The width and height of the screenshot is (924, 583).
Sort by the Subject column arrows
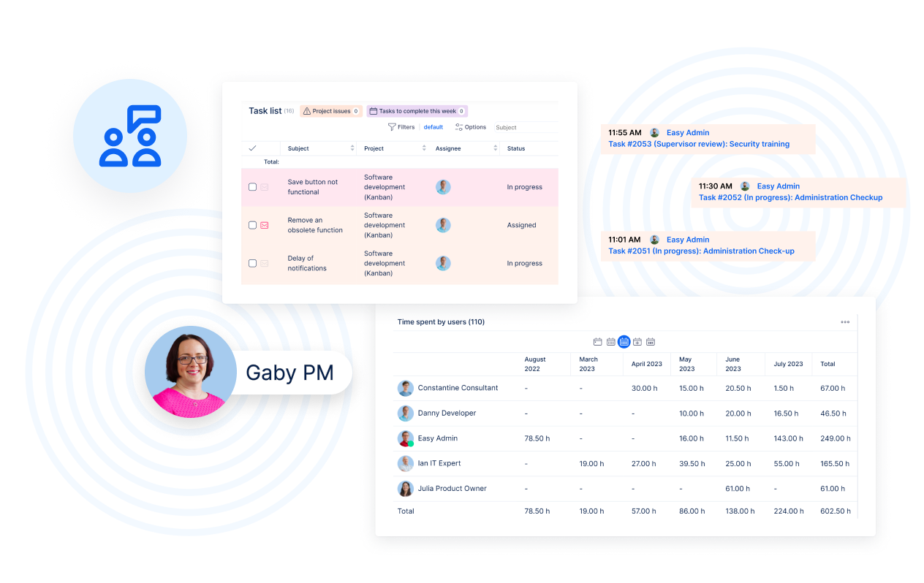[x=352, y=148]
